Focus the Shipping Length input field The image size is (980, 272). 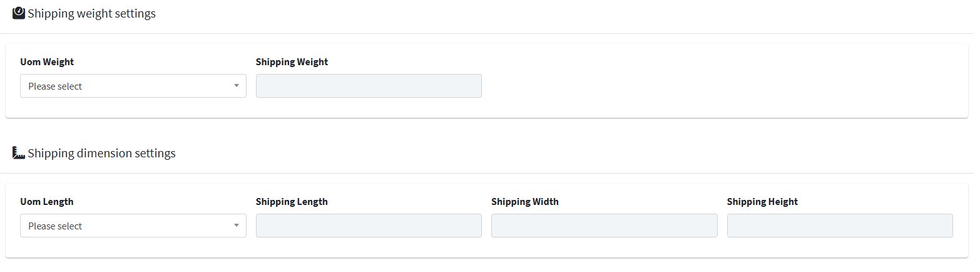click(x=369, y=226)
